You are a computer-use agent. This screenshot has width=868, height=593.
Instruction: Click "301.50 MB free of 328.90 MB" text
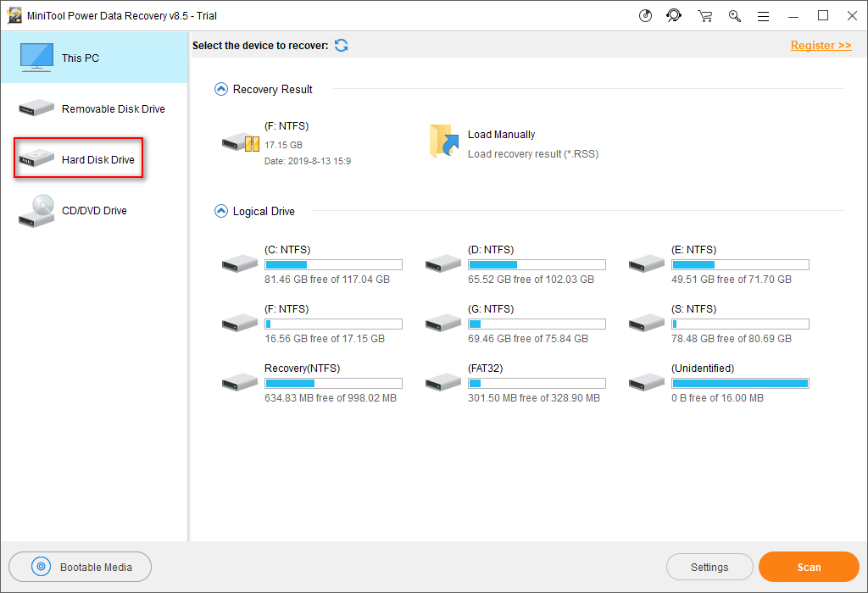pos(534,397)
